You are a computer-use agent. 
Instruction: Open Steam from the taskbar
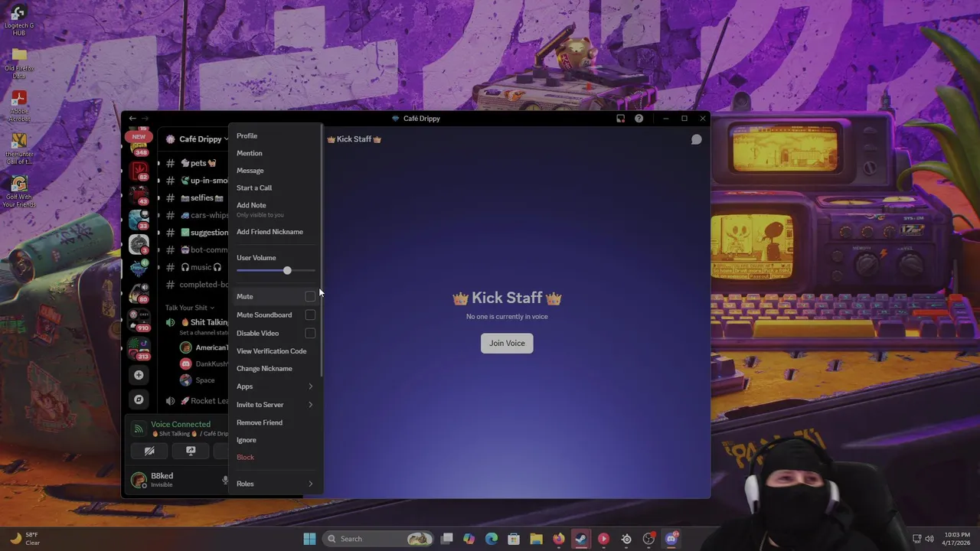(x=581, y=539)
